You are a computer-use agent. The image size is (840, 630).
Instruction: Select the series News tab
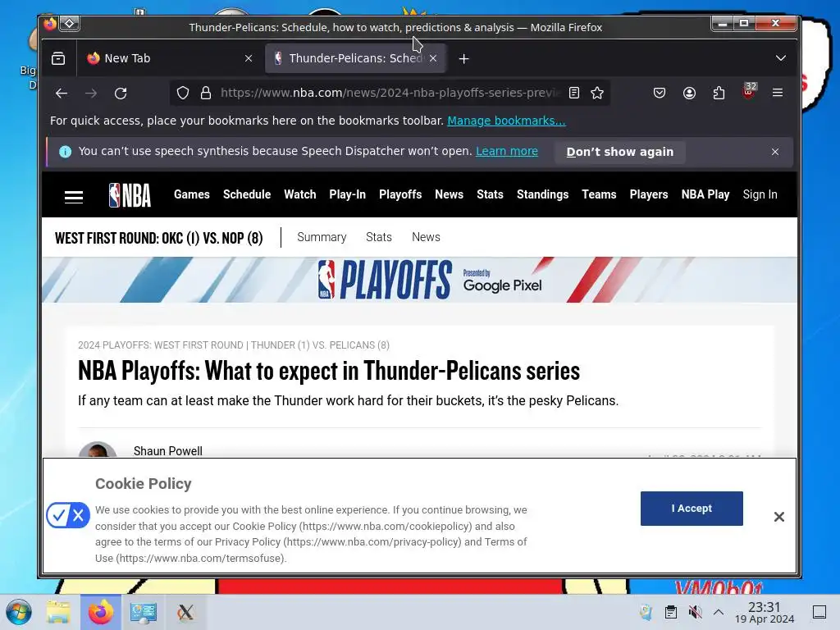pyautogui.click(x=426, y=237)
